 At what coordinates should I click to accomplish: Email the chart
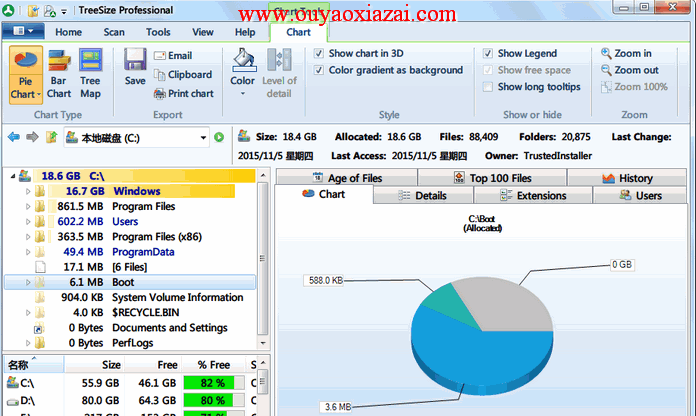(173, 55)
